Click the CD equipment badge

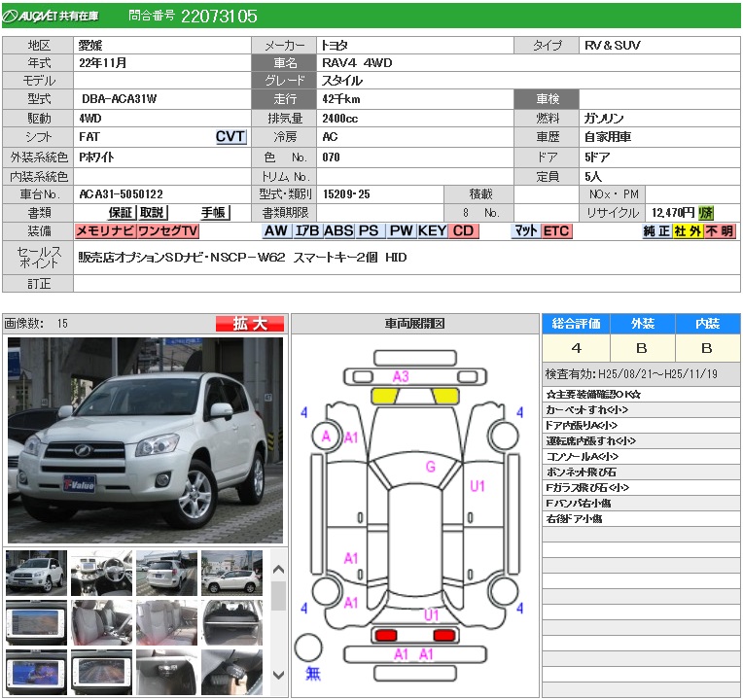[x=463, y=230]
